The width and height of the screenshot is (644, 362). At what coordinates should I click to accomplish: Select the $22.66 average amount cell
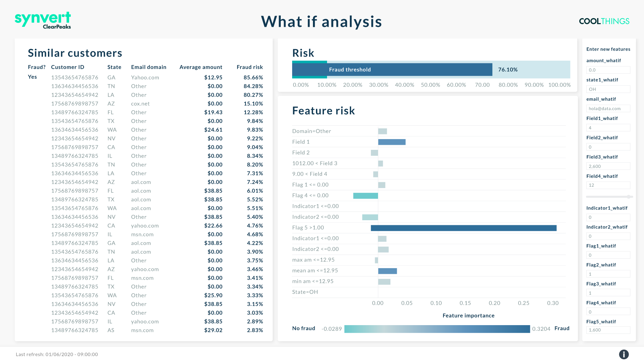click(x=213, y=226)
